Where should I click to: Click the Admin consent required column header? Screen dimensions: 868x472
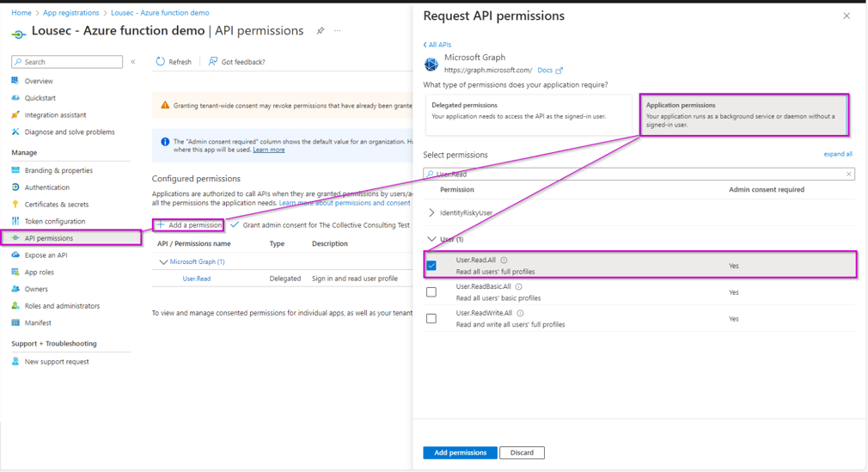click(766, 189)
